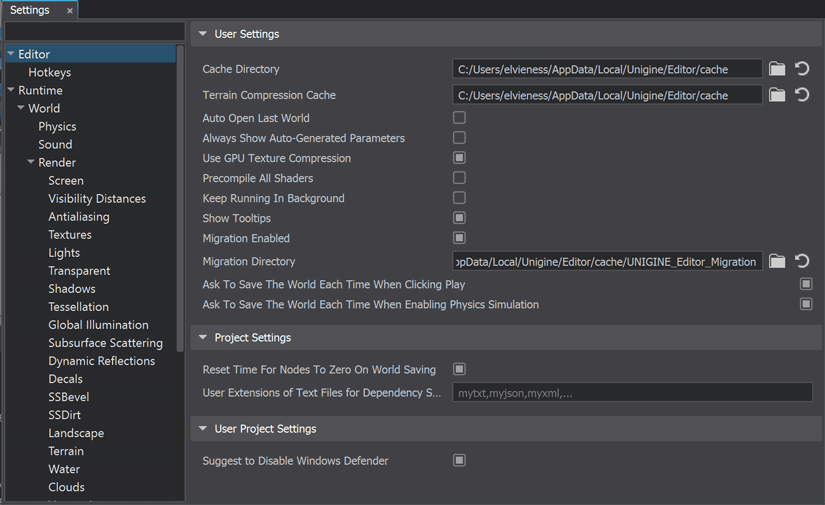This screenshot has height=505, width=825.
Task: Collapse the Project Settings section
Action: click(x=203, y=337)
